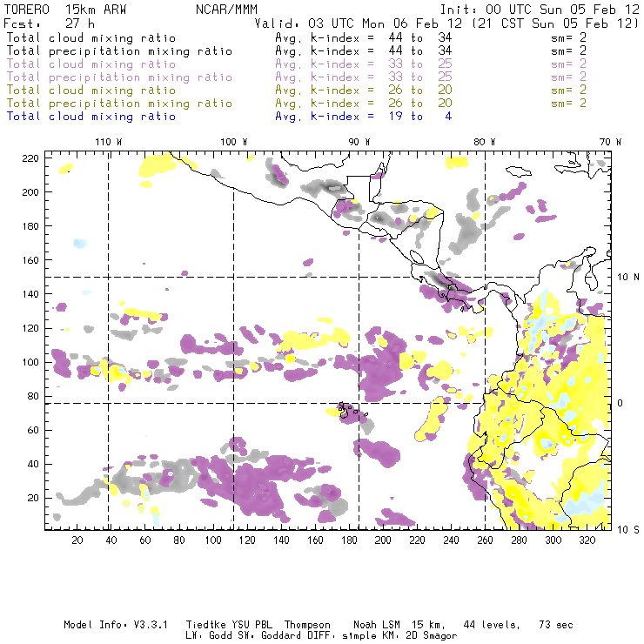Viewport: 644px width, 644px height.
Task: Click the '100 W' longitude label
Action: tap(234, 142)
